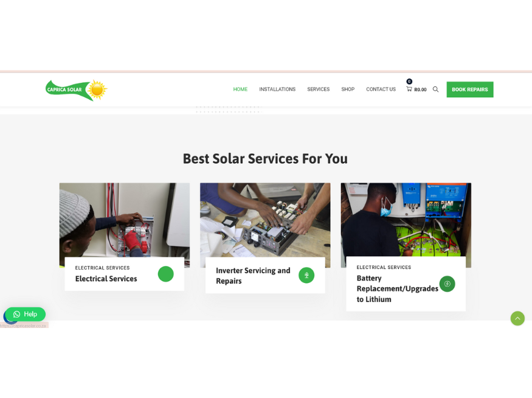Open the Electrical Services title link

tap(106, 279)
